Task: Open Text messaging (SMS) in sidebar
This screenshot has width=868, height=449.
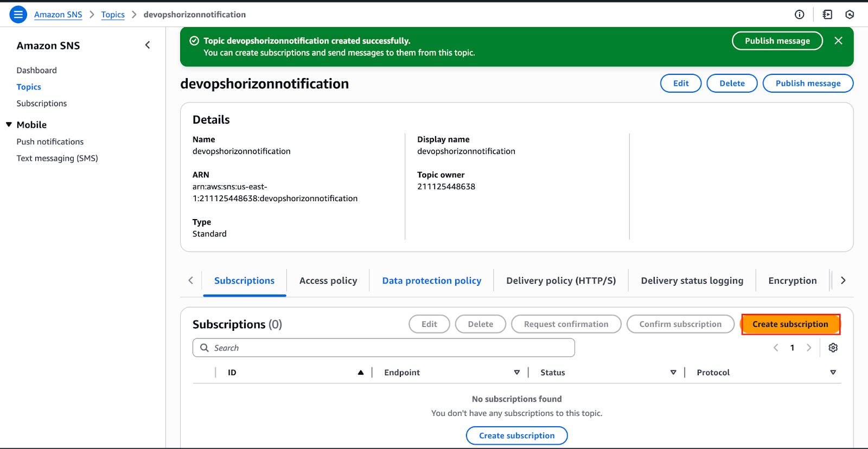Action: [58, 158]
